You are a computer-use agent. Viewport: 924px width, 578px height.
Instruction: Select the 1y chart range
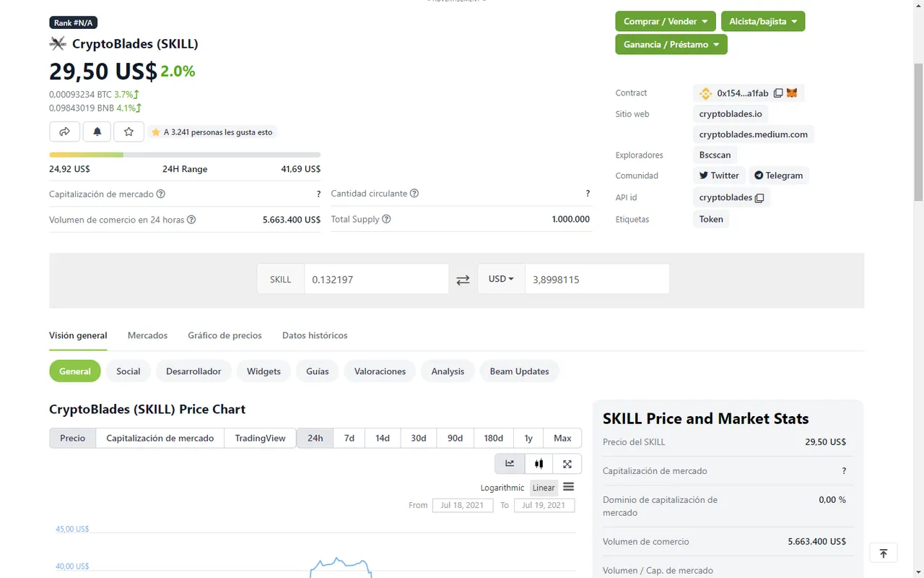coord(528,438)
